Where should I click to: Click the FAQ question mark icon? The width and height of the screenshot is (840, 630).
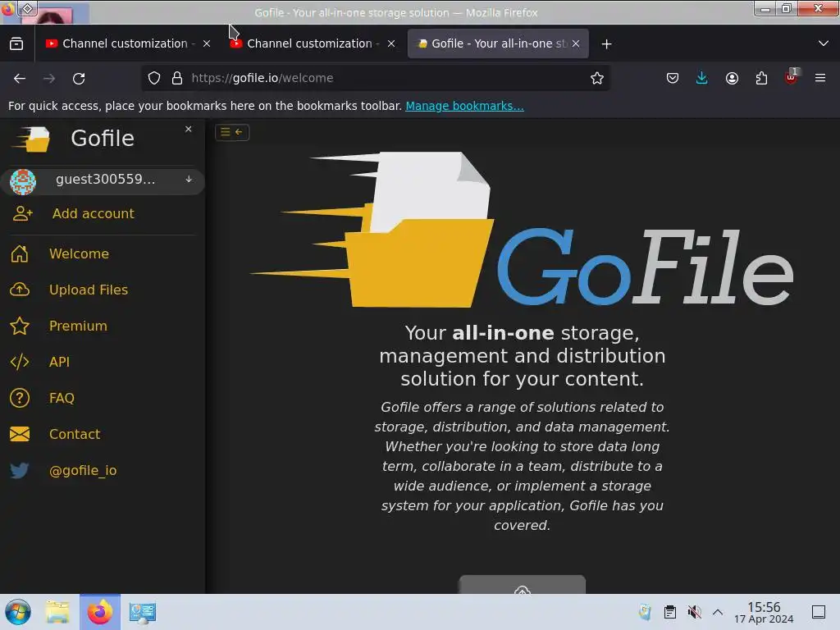tap(20, 398)
